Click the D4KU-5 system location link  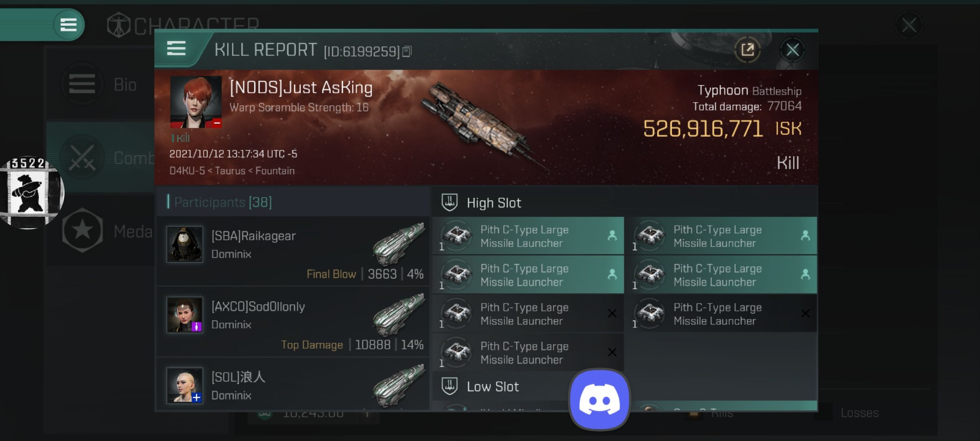pos(187,171)
